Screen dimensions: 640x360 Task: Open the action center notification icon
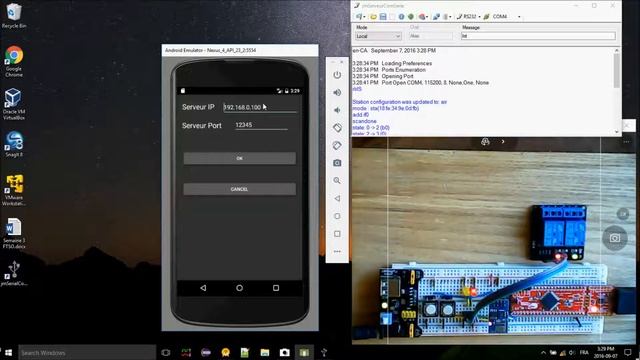pos(628,353)
